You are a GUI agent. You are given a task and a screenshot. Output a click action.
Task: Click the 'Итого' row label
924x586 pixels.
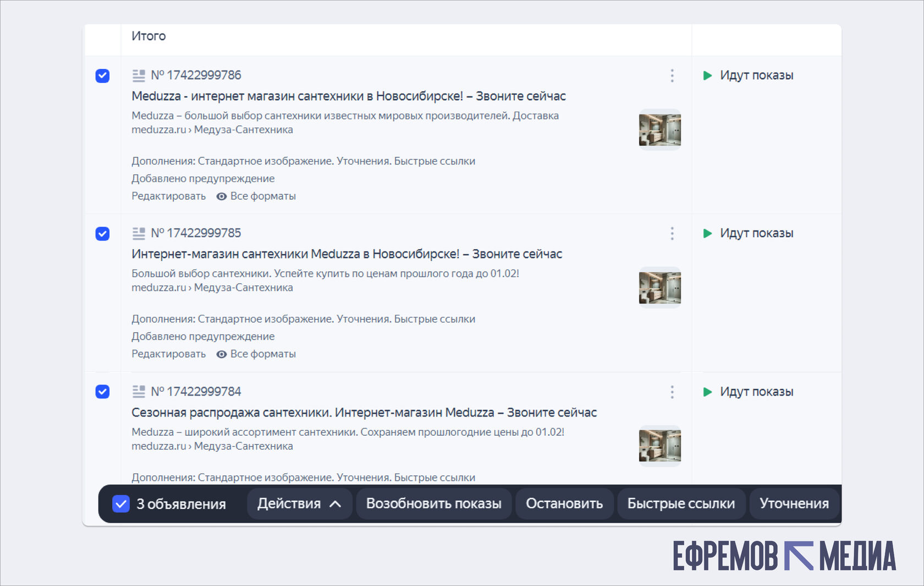pyautogui.click(x=148, y=36)
